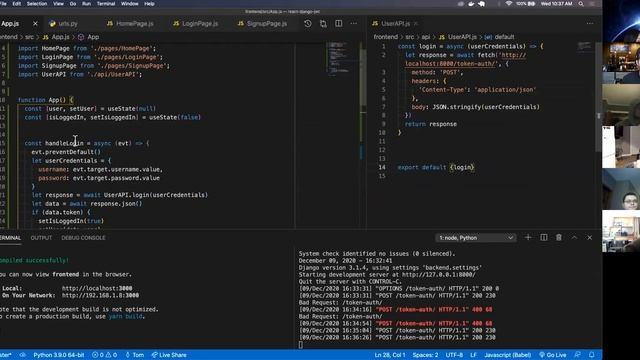Click the LF end-of-line selector
640x360 pixels.
coord(473,355)
